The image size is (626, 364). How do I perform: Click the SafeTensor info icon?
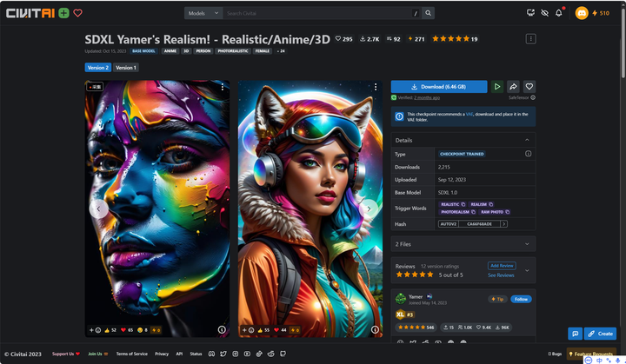pyautogui.click(x=533, y=98)
